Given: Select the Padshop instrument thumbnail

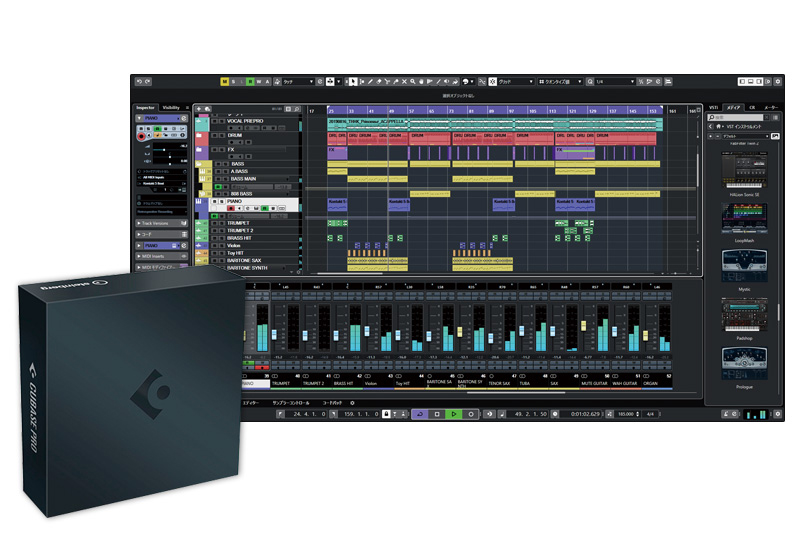Looking at the screenshot, I should coord(744,315).
